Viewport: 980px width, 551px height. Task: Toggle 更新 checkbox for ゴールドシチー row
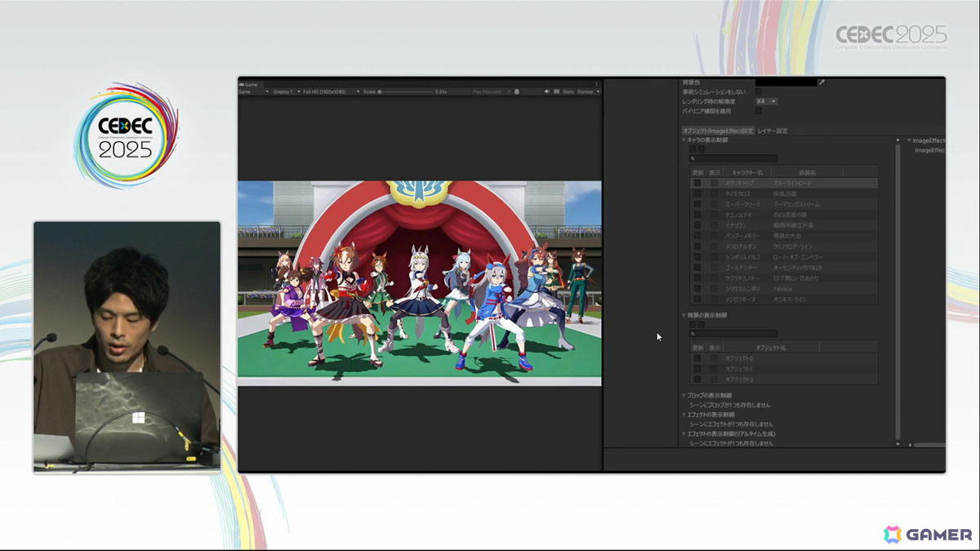pyautogui.click(x=697, y=268)
